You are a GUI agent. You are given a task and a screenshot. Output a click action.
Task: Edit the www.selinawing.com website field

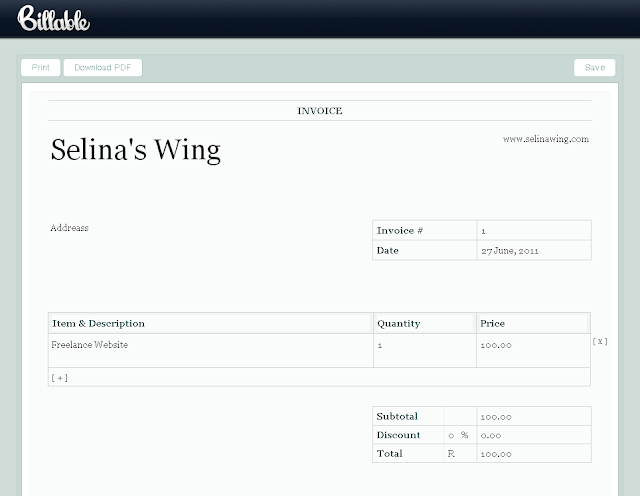(546, 139)
